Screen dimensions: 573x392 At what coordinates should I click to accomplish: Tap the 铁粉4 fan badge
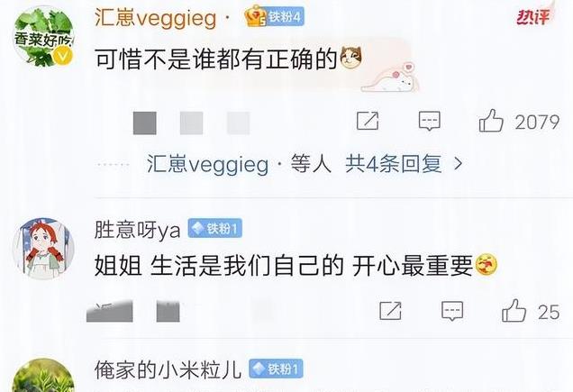click(275, 16)
